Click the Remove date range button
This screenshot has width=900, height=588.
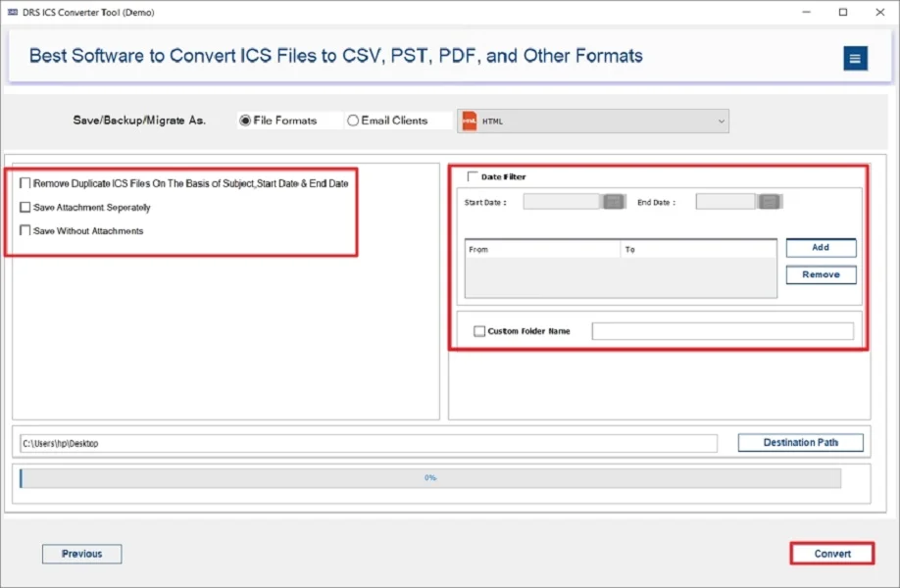[821, 274]
